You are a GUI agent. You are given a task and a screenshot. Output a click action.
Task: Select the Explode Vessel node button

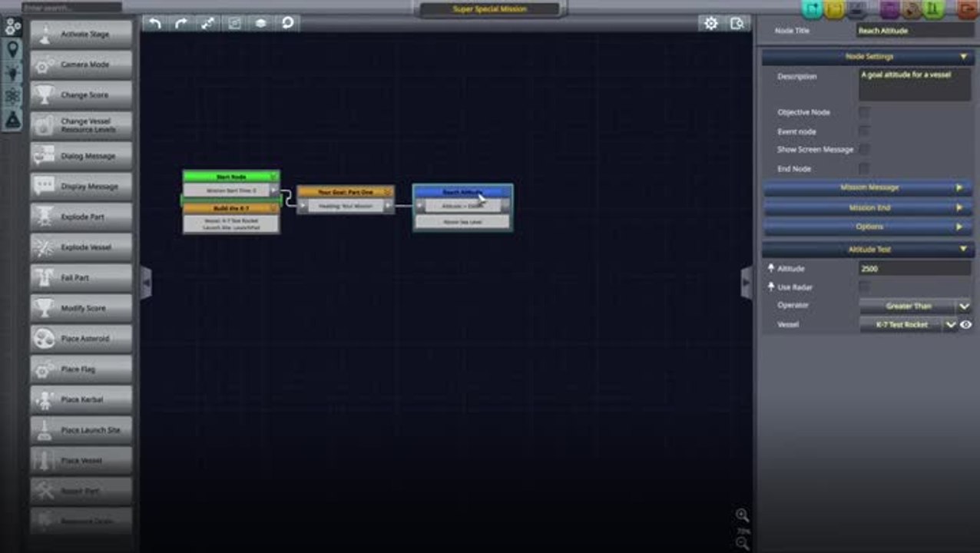tap(81, 247)
